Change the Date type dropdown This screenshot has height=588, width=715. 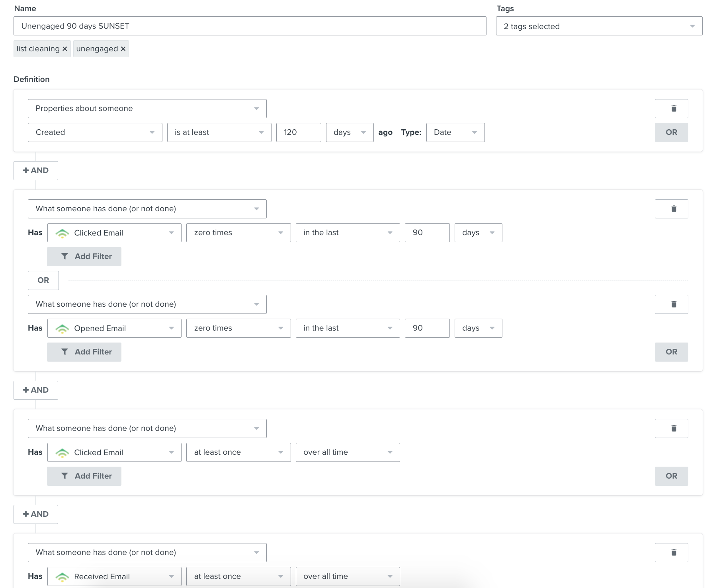pyautogui.click(x=455, y=132)
